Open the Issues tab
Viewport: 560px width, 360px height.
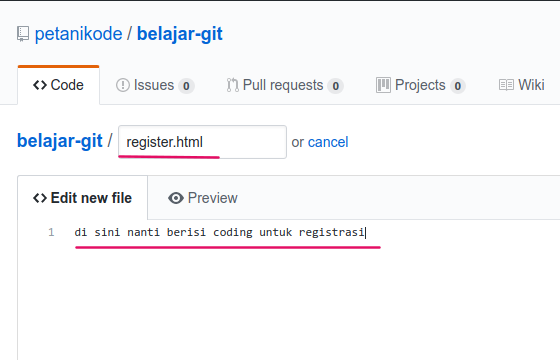pos(155,85)
